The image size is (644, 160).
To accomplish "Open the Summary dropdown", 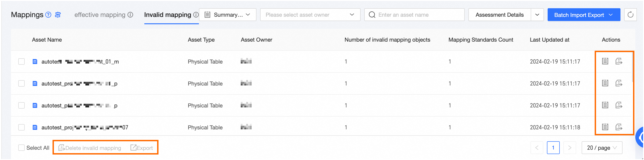I will pos(228,15).
